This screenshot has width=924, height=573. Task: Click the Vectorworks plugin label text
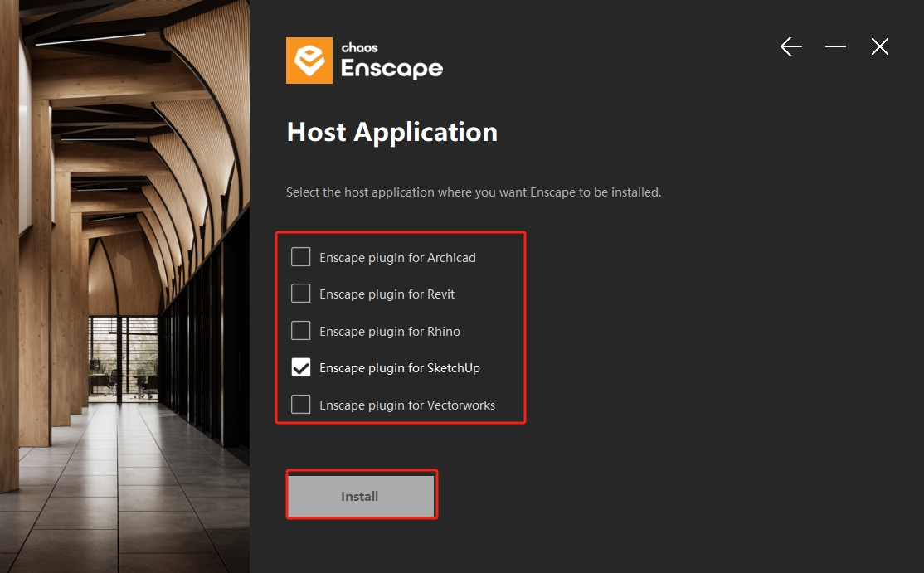[x=406, y=405]
